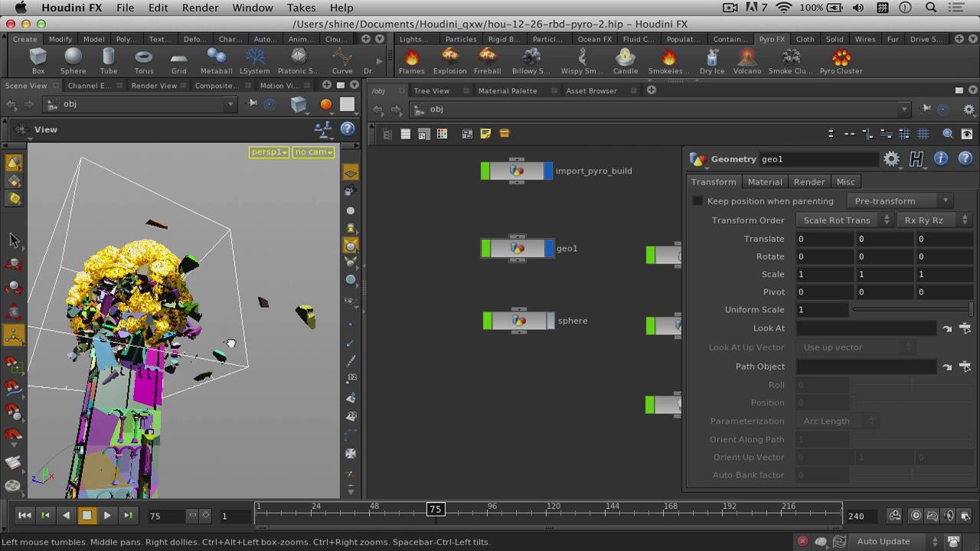Expand the scene view obj path dropdown
Screen dimensions: 980x551
point(230,104)
